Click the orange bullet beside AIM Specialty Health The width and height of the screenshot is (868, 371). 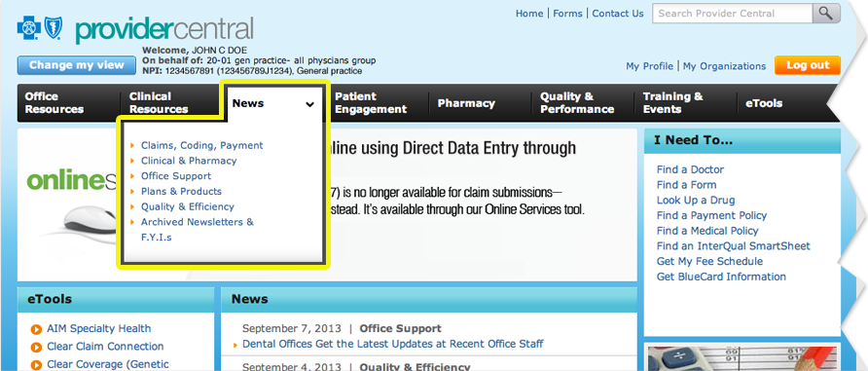tap(37, 329)
